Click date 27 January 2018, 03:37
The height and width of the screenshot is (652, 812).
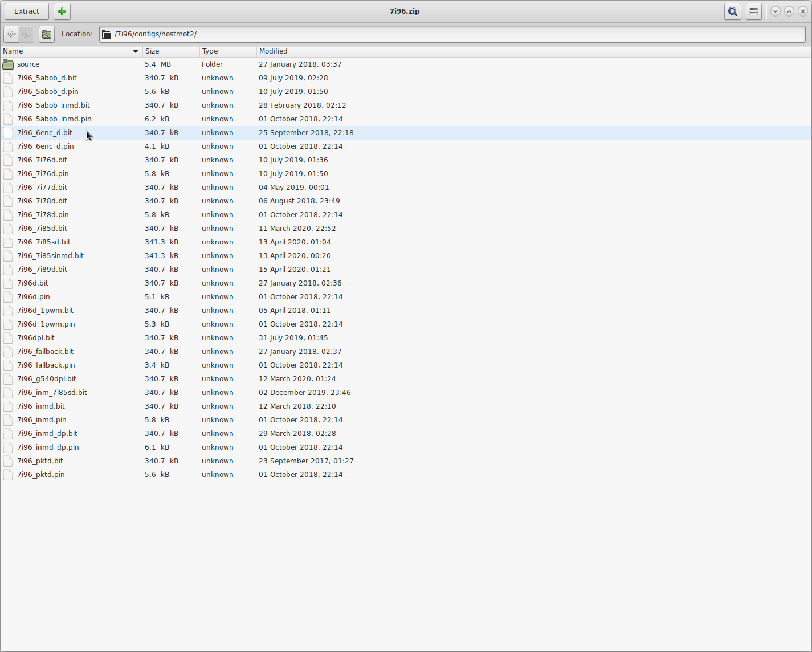click(x=300, y=64)
